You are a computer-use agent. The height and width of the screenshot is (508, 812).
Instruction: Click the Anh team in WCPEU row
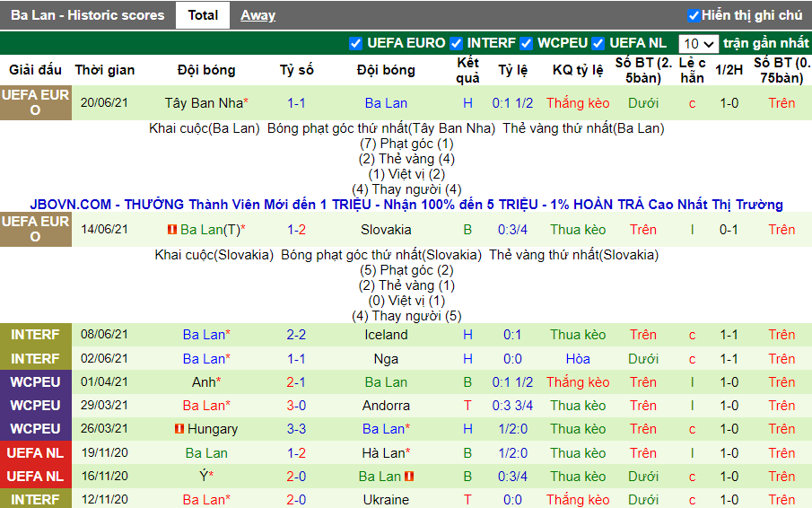click(x=204, y=382)
